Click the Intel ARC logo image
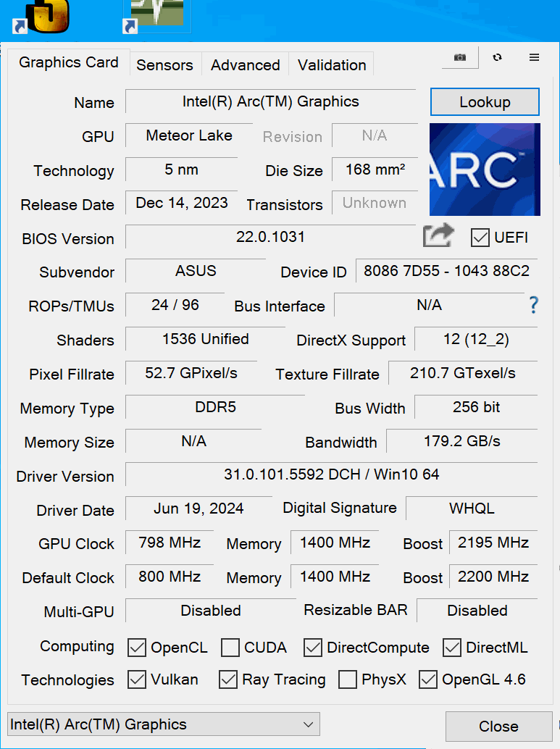Image resolution: width=560 pixels, height=749 pixels. click(485, 170)
